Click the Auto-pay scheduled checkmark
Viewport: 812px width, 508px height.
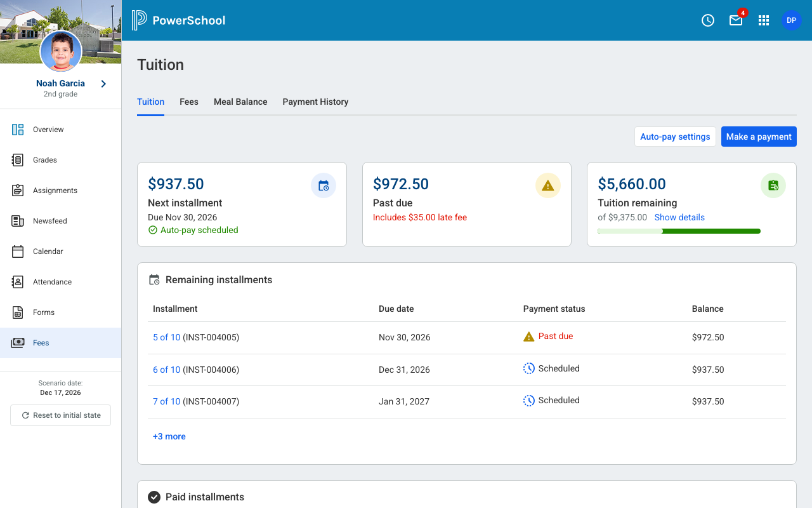point(152,230)
